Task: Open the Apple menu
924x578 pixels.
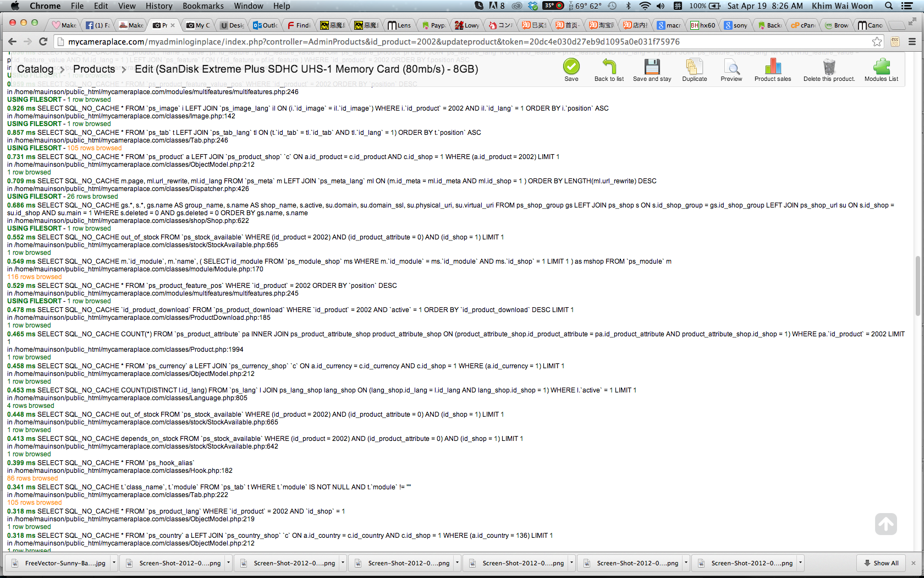Action: [x=15, y=6]
